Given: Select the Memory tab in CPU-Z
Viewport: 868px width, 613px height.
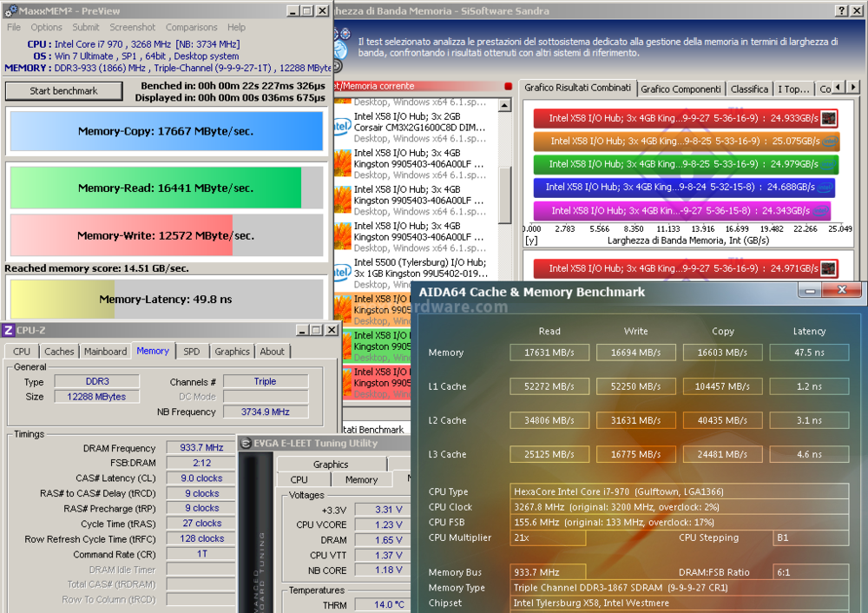Looking at the screenshot, I should [153, 351].
